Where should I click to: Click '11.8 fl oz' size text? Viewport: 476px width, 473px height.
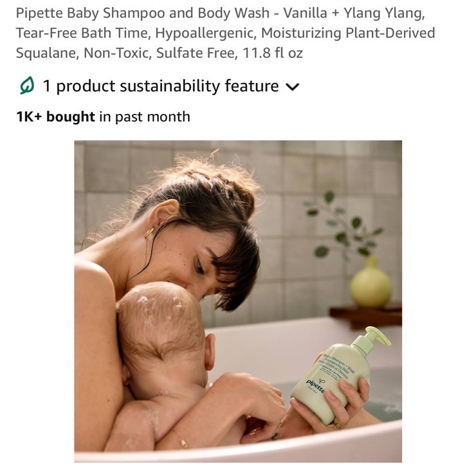pos(273,53)
